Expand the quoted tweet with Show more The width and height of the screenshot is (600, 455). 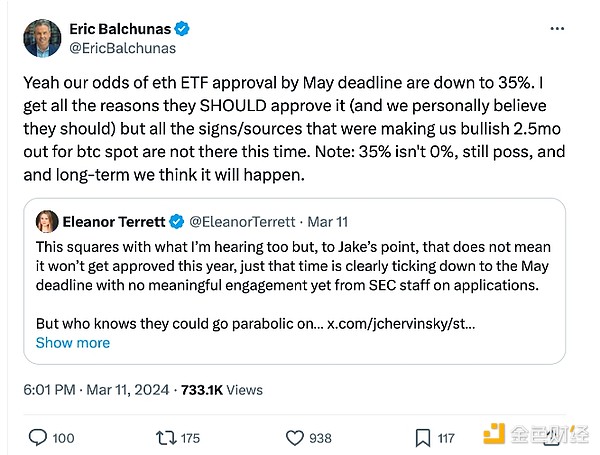pos(73,342)
